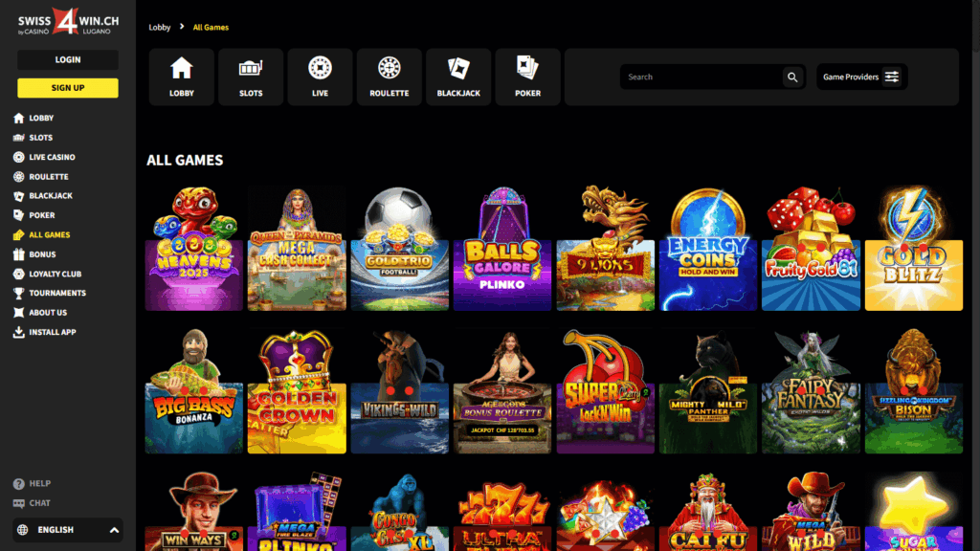980x551 pixels.
Task: Open Live Casino sidebar icon
Action: (x=19, y=158)
